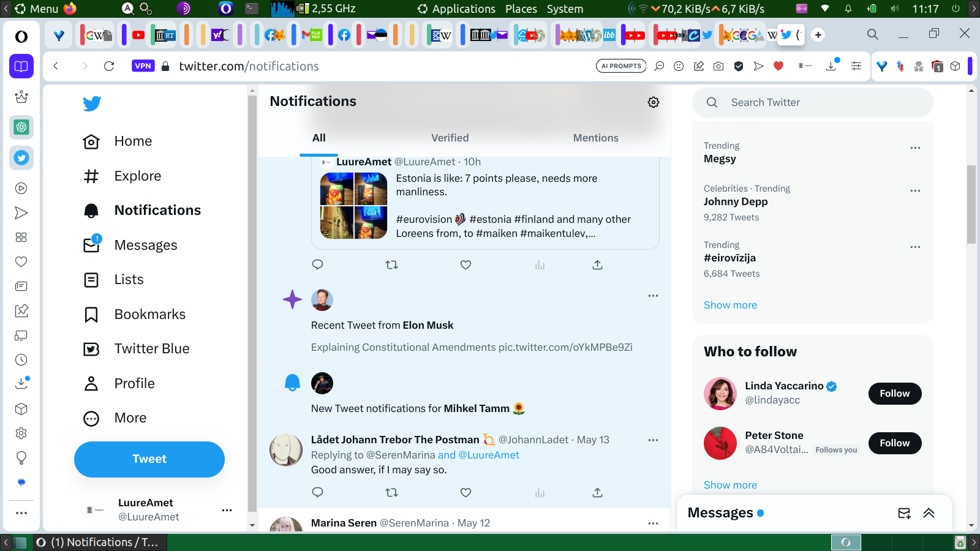Screen dimensions: 980x551
Task: Click the address bar URL
Action: tap(249, 66)
